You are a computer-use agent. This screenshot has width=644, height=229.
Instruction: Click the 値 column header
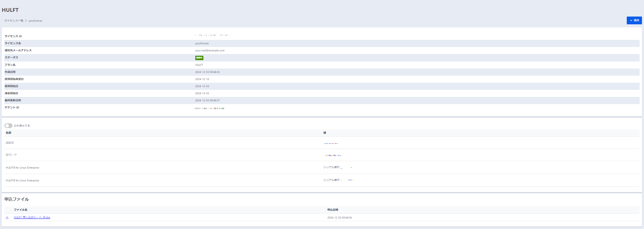[x=324, y=133]
